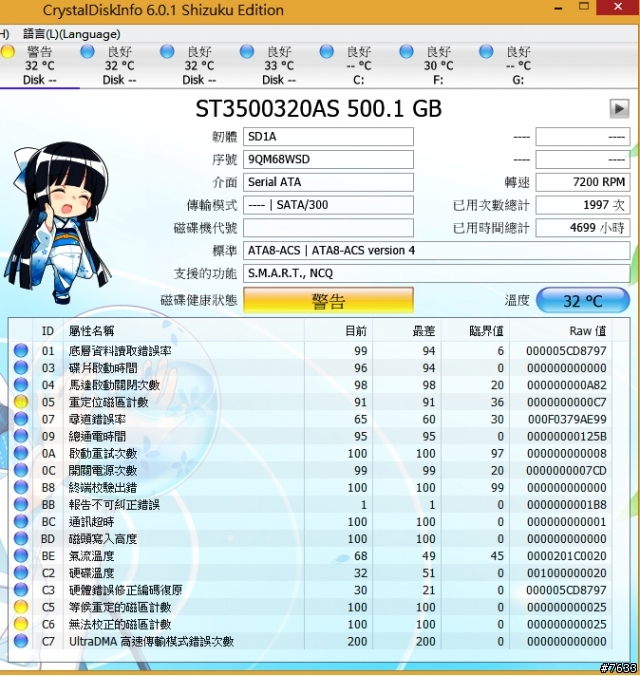Viewport: 640px width, 676px height.
Task: Click the empty drive letter field
Action: (328, 228)
